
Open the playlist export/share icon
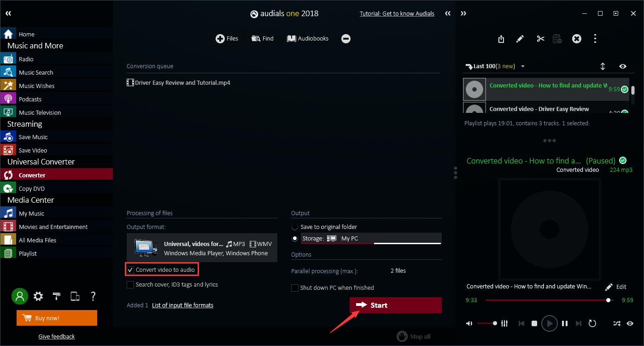pyautogui.click(x=501, y=39)
